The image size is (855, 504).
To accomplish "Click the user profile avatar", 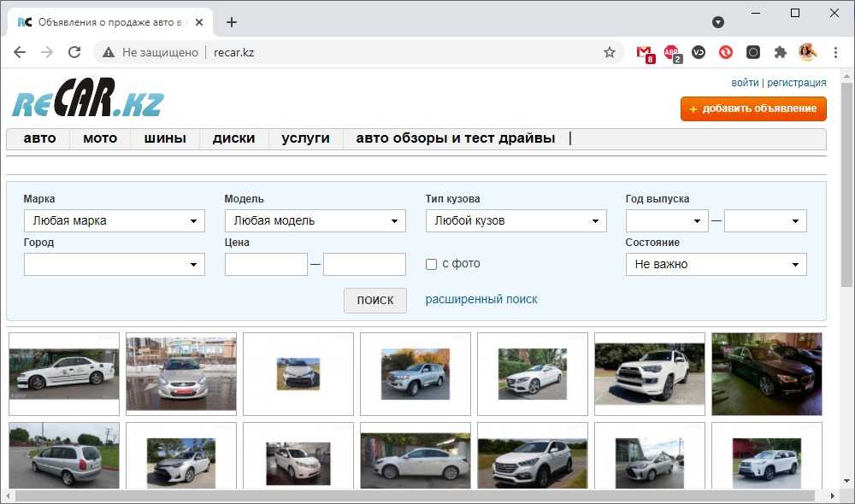I will coord(807,52).
